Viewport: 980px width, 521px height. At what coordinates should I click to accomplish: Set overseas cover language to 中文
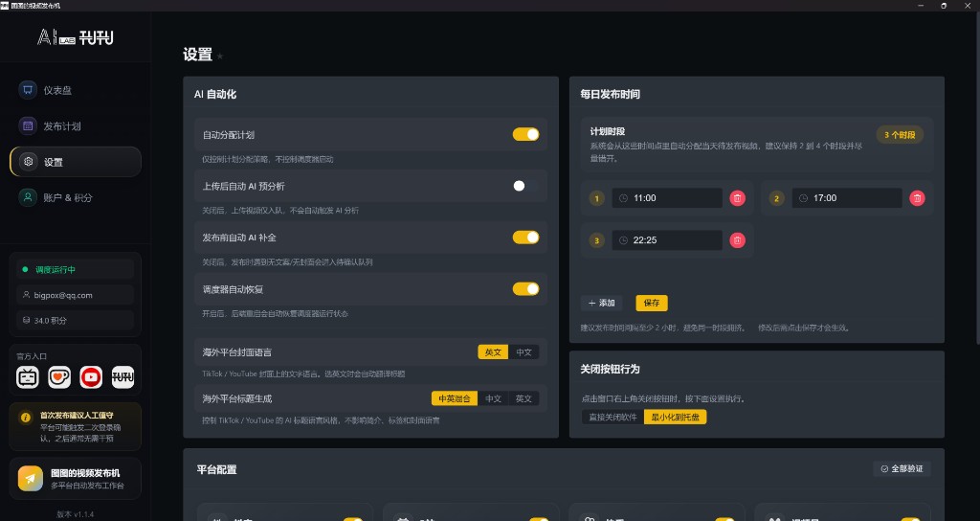523,352
